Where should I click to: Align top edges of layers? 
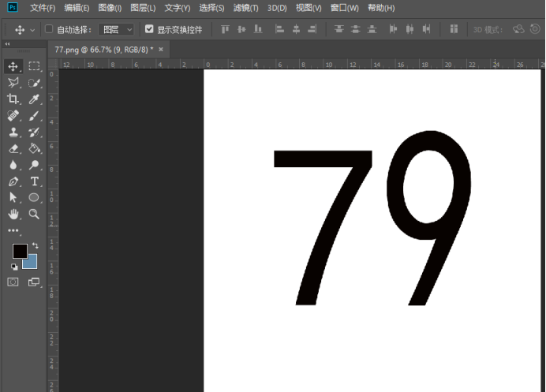click(x=226, y=29)
